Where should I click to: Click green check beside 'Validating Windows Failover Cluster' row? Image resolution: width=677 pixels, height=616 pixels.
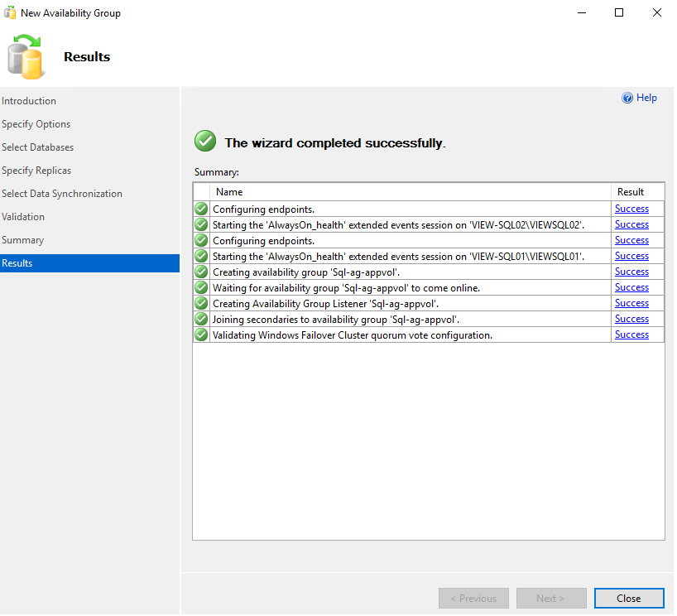pyautogui.click(x=201, y=334)
